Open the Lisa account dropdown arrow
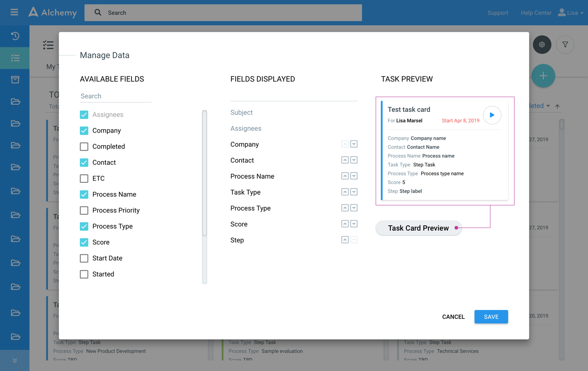The image size is (588, 371). click(582, 13)
